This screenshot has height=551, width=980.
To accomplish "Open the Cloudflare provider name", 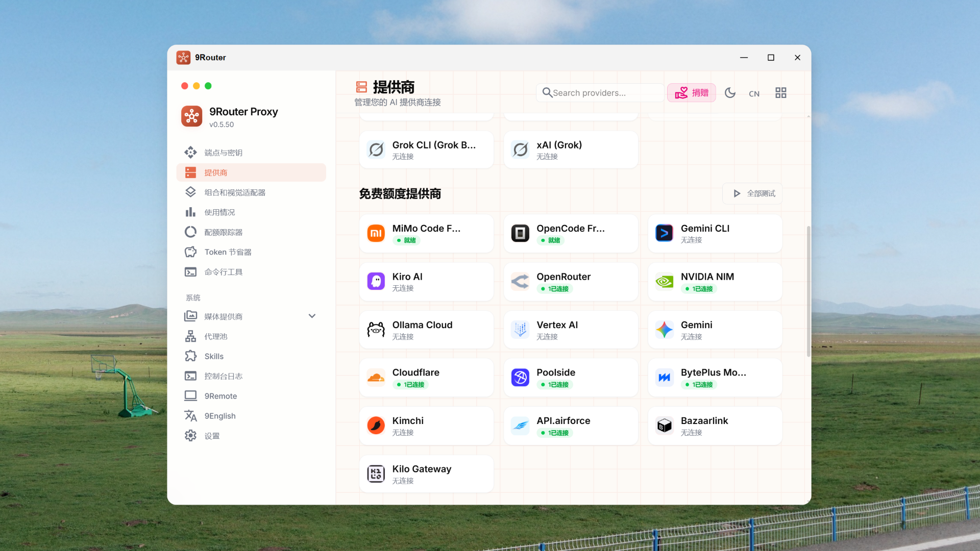I will [x=416, y=373].
